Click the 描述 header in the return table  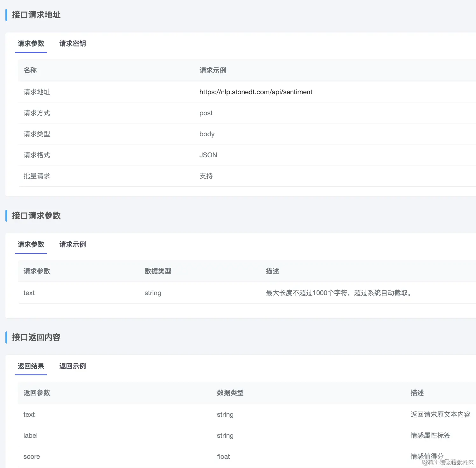point(417,393)
